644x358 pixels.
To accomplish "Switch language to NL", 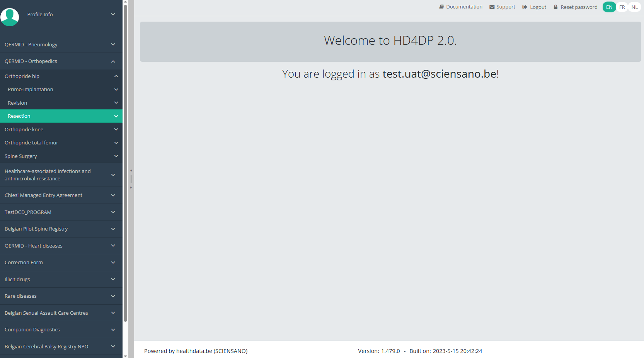I will pos(634,7).
